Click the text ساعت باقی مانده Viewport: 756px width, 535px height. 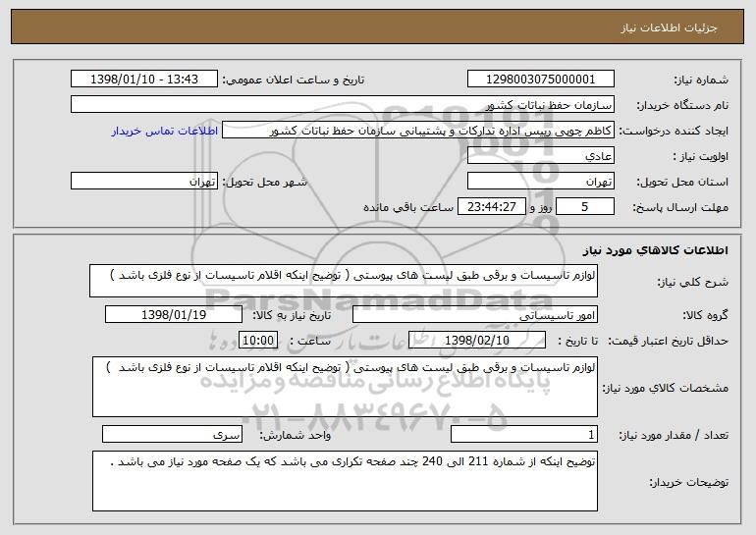408,207
